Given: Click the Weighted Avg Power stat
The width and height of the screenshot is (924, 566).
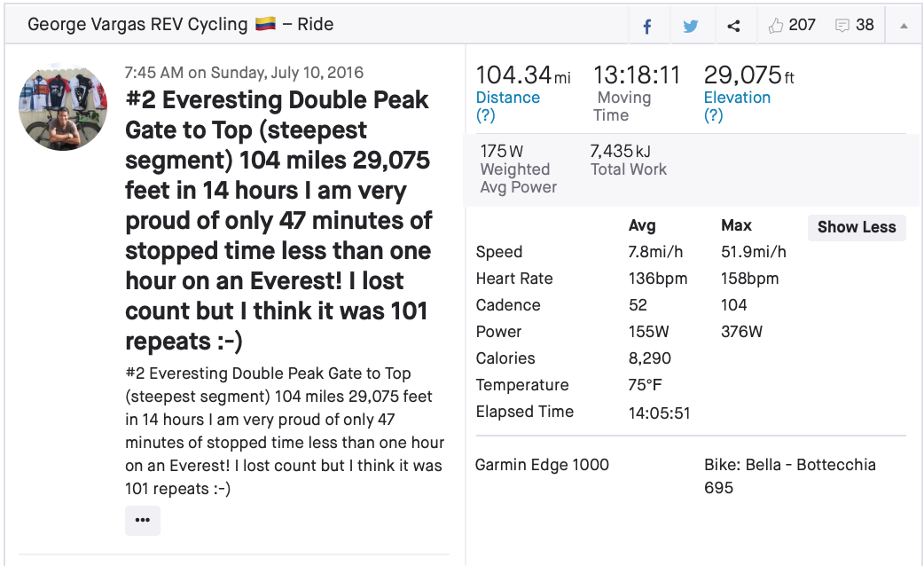Looking at the screenshot, I should pos(518,169).
